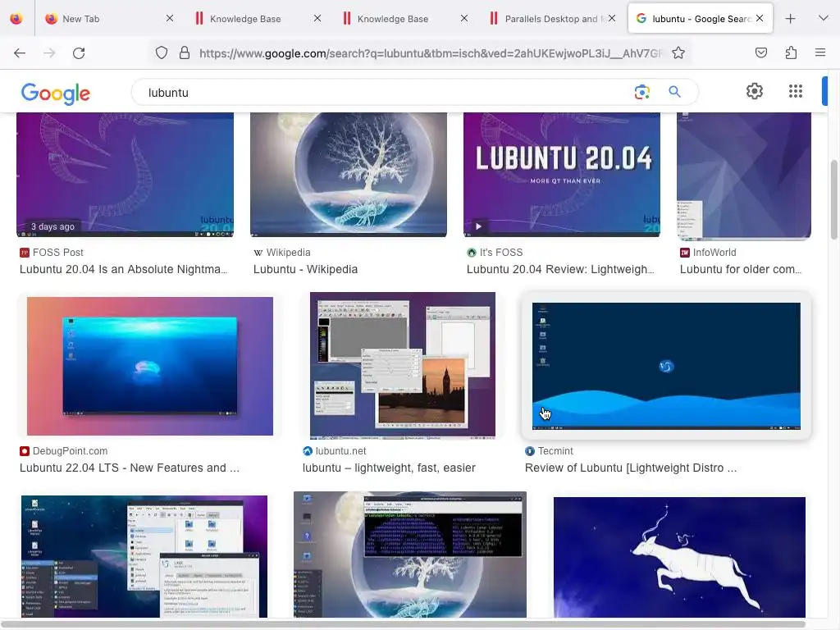Bookmark this page with the star
The image size is (840, 630).
[678, 53]
